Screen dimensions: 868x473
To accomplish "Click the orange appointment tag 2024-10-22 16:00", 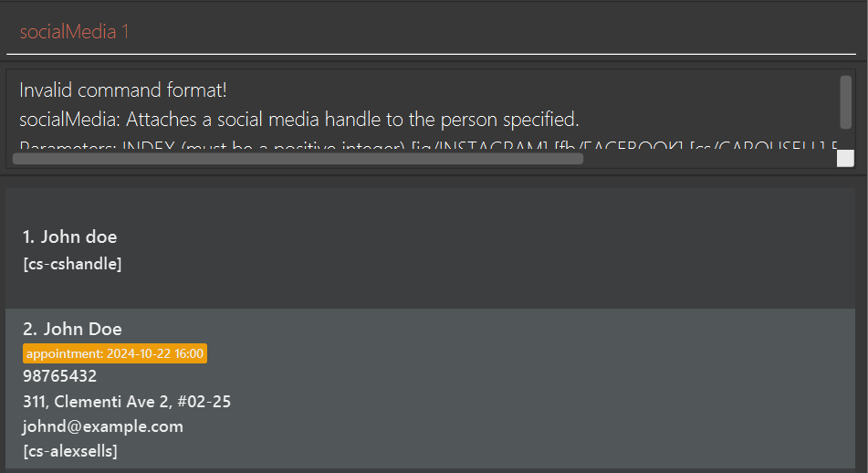I will pyautogui.click(x=115, y=353).
